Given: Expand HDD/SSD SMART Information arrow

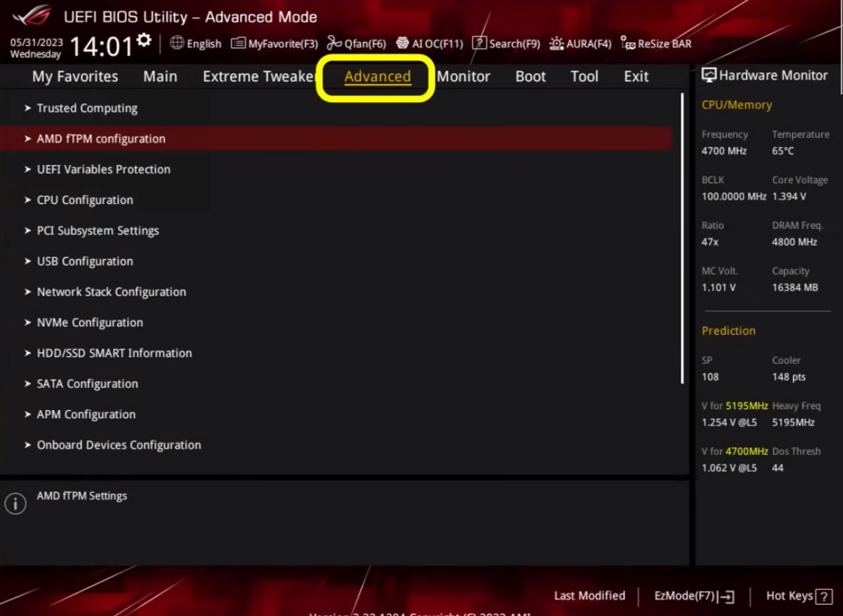Looking at the screenshot, I should 27,353.
